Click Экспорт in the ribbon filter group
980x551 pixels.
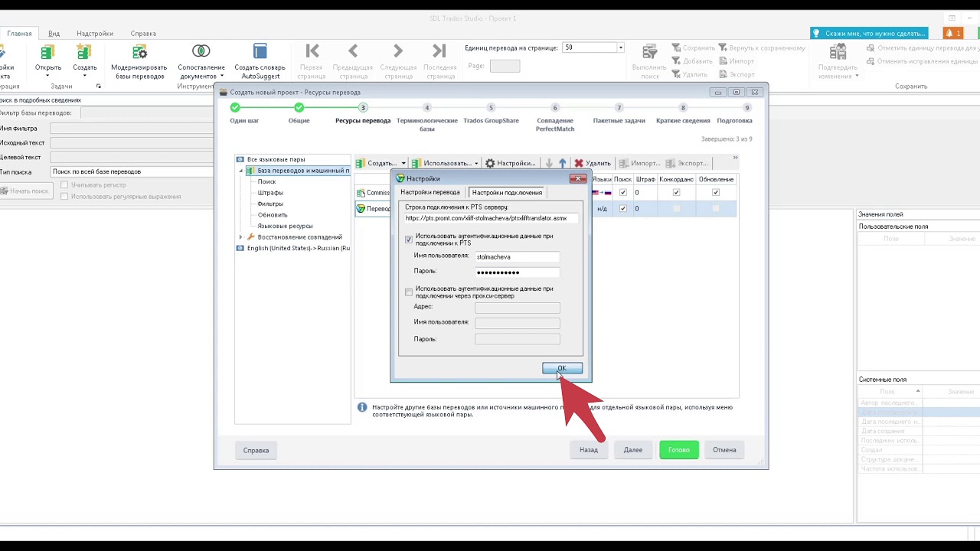pyautogui.click(x=736, y=74)
